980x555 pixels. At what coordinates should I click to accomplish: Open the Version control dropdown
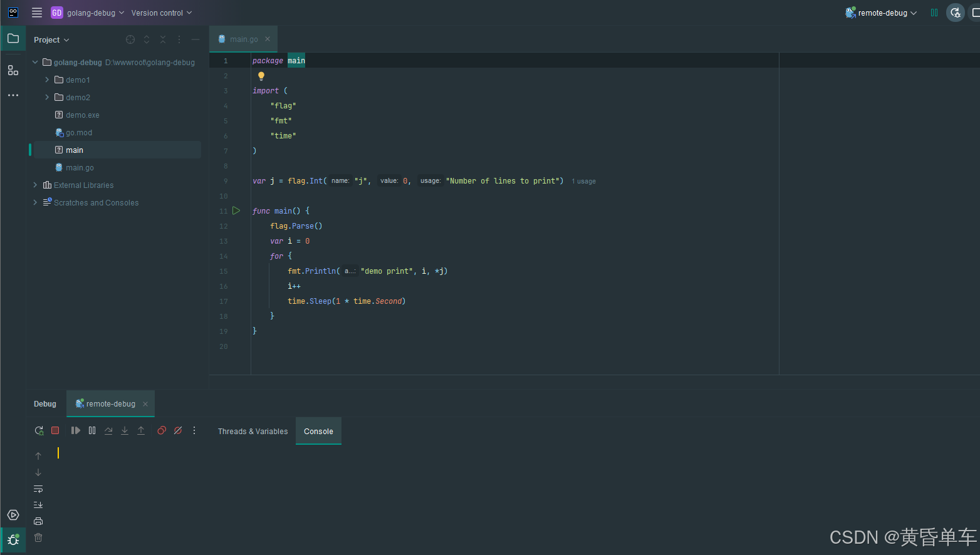coord(162,13)
